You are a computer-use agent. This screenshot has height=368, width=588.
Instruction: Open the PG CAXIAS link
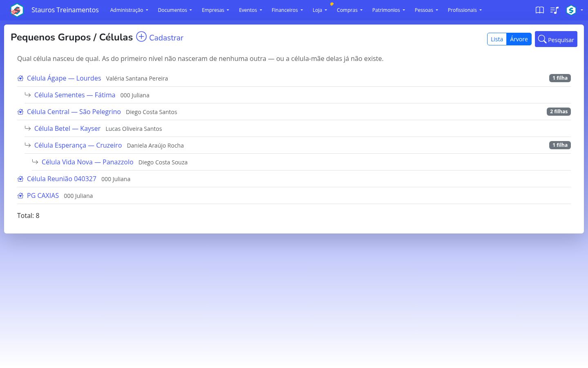[43, 195]
